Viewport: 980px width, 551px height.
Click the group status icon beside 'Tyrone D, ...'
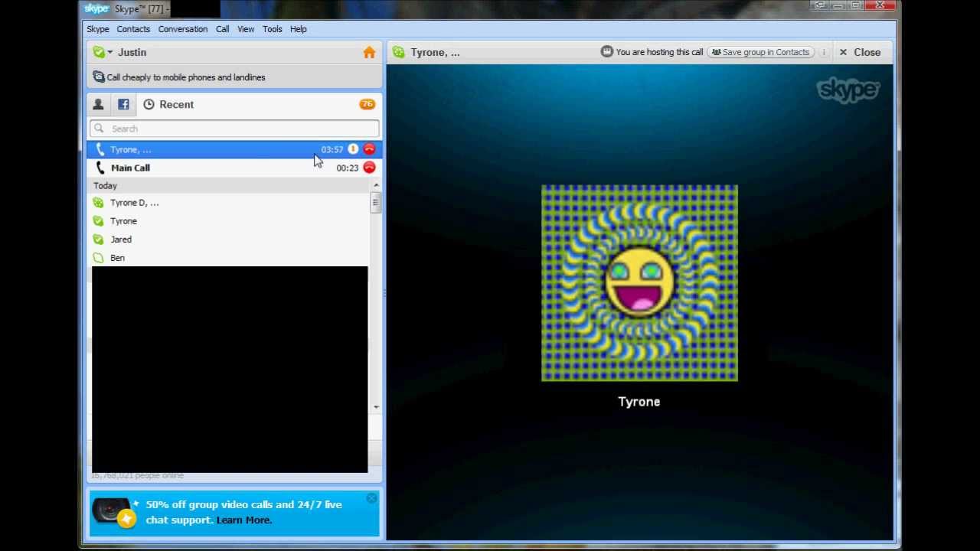[x=98, y=203]
